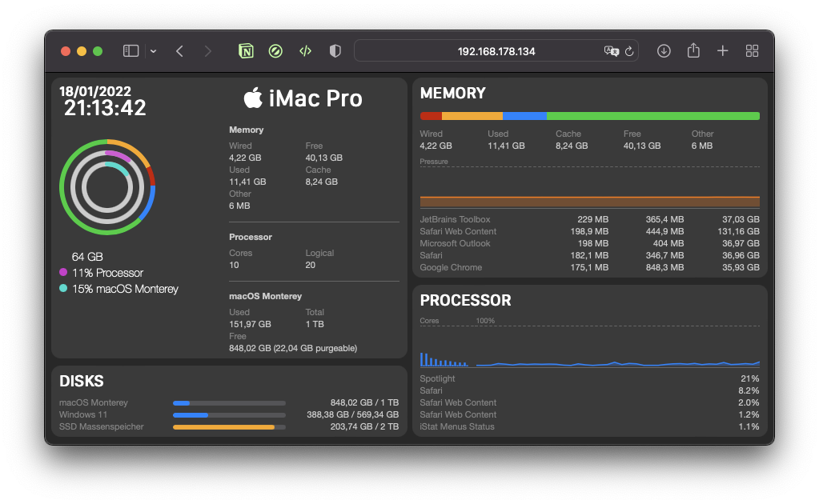Click the Windows 11 disk name
This screenshot has width=819, height=504.
coord(83,414)
